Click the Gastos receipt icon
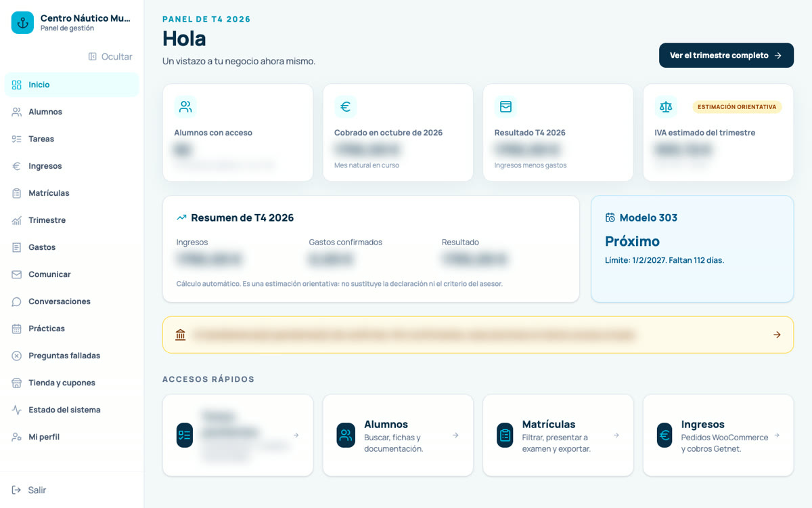Screen dimensions: 812x508 coord(17,247)
